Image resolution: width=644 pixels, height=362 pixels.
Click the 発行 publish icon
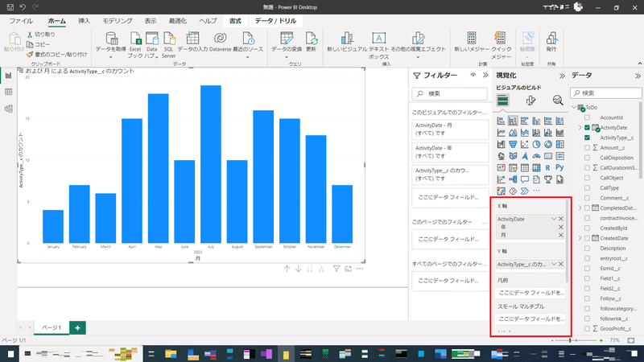[x=551, y=43]
